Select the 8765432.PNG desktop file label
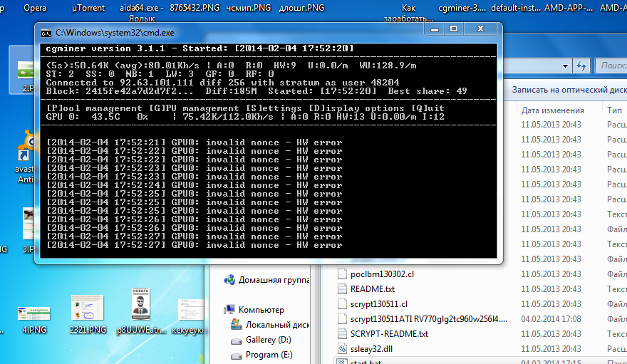 pos(195,8)
